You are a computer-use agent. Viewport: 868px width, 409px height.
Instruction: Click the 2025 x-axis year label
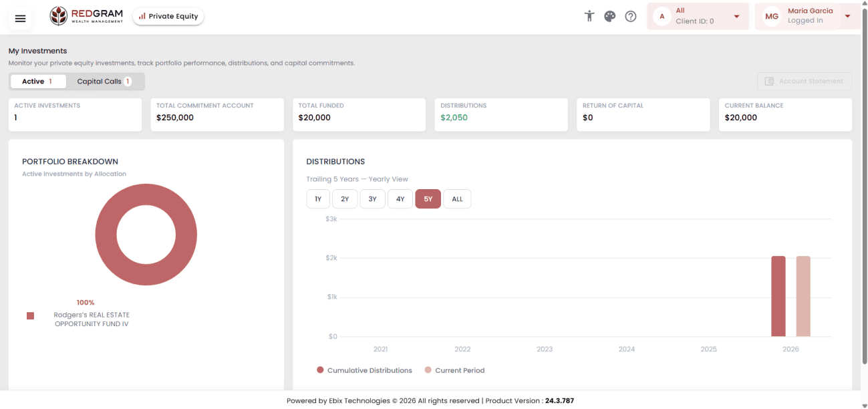pyautogui.click(x=708, y=350)
